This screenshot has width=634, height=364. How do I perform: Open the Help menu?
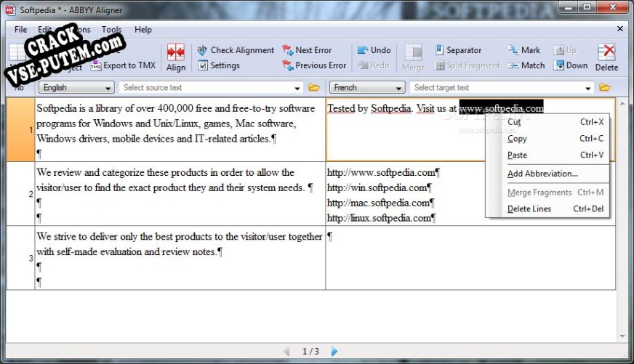pyautogui.click(x=143, y=30)
